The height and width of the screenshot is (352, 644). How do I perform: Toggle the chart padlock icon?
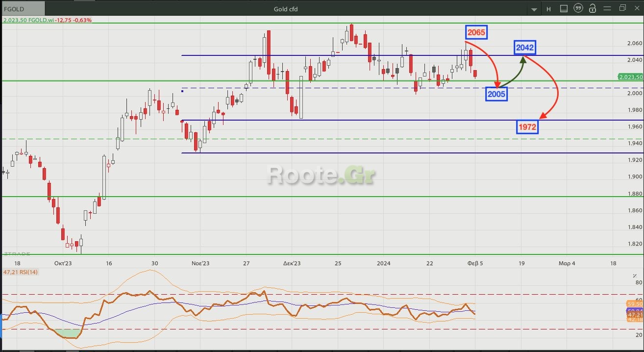tap(593, 9)
